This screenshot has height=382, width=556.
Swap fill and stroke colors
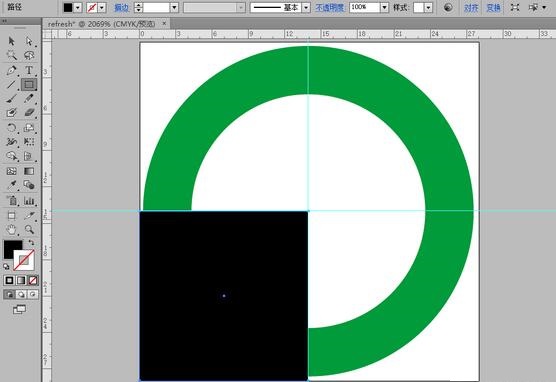[x=31, y=243]
